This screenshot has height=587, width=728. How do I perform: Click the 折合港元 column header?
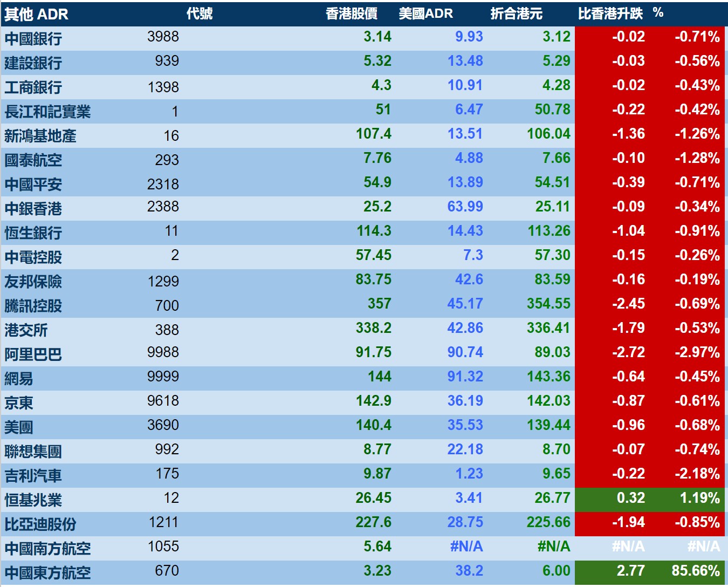coord(517,14)
